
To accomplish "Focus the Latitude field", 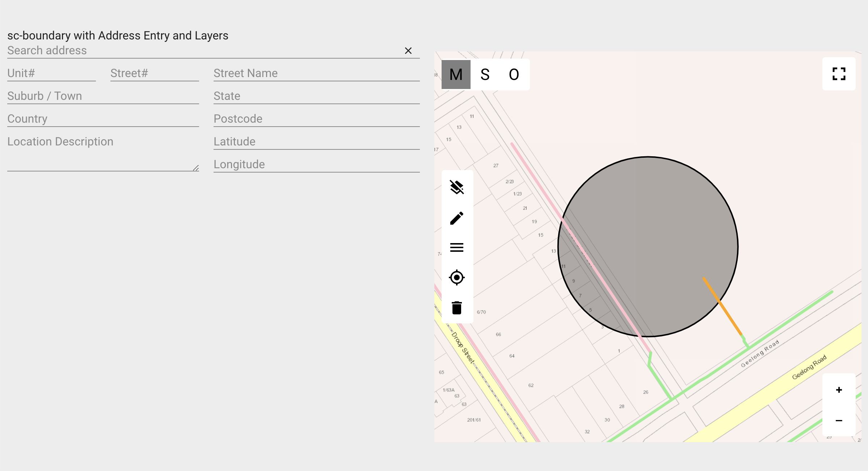I will tap(316, 142).
